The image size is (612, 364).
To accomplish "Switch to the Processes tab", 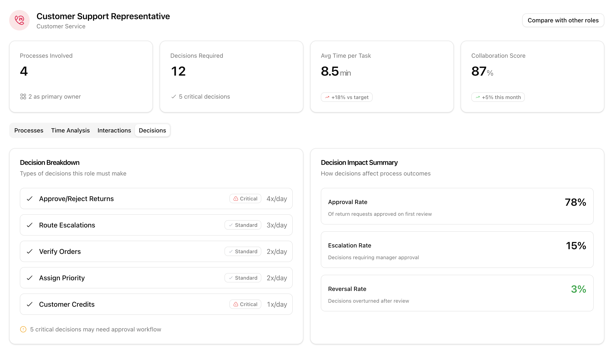I will 29,130.
